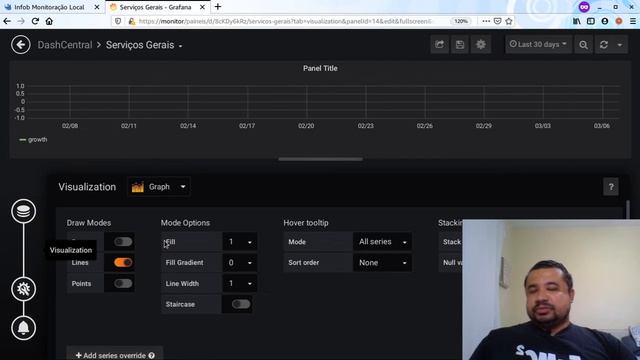
Task: Open the page actions ellipsis menu
Action: 486,21
